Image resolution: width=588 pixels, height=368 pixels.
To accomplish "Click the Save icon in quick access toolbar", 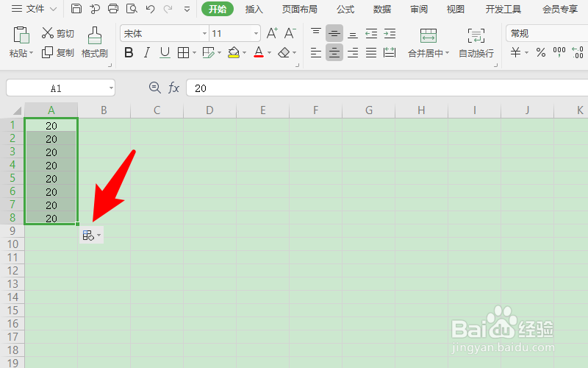I will pos(76,9).
